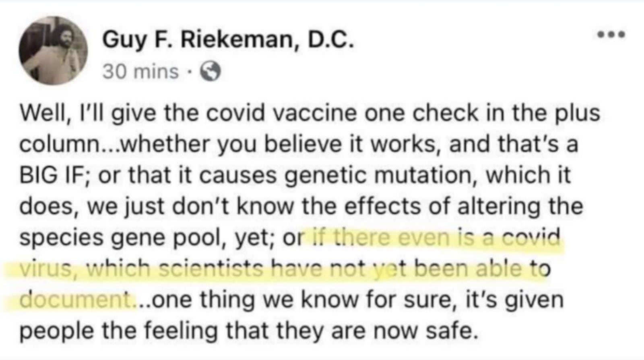Open the 30 mins timestamp link
644x360 pixels.
(140, 72)
